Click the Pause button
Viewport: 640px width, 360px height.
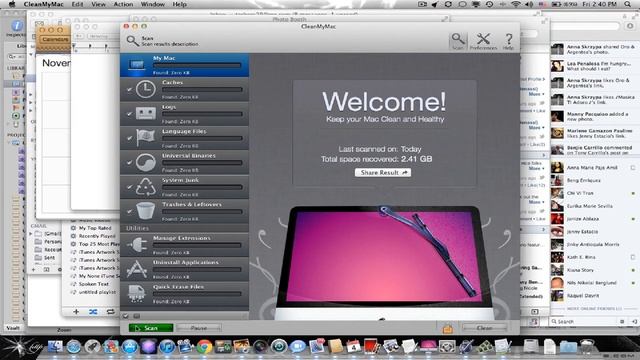(x=199, y=328)
